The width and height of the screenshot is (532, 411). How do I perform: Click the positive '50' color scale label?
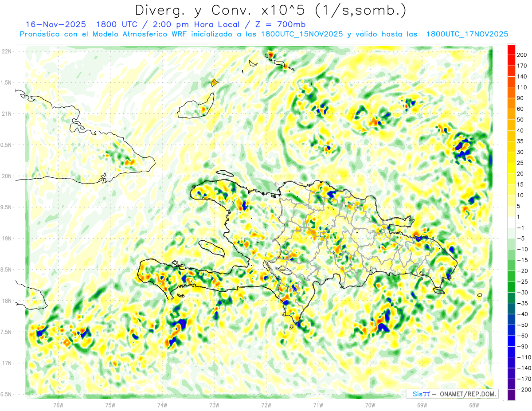pyautogui.click(x=520, y=120)
